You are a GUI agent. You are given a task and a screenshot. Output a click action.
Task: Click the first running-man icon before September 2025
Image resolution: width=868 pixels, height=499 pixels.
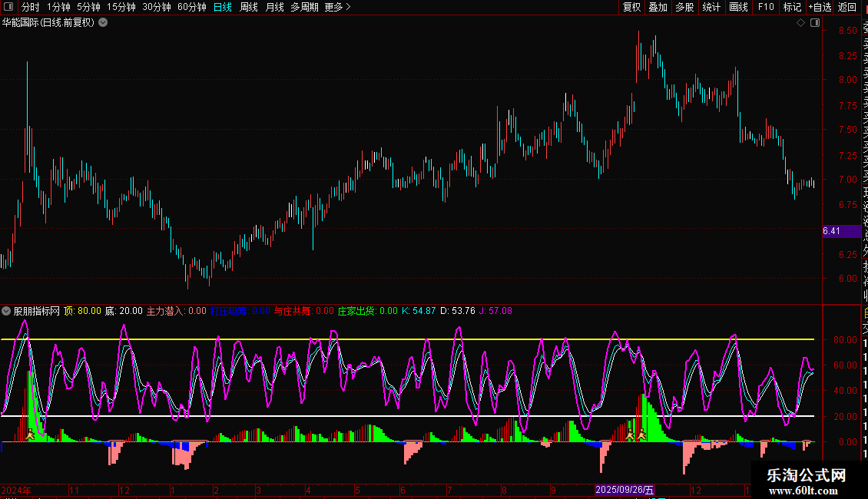[x=630, y=435]
